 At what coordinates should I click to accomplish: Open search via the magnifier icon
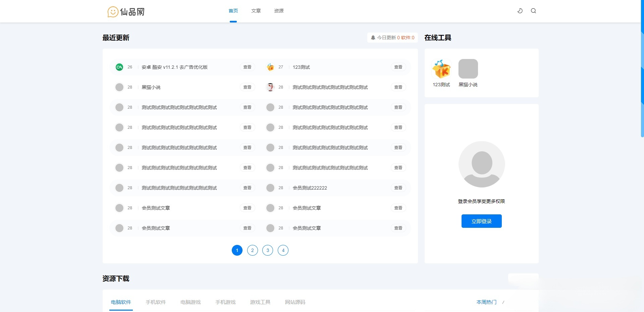click(x=533, y=11)
